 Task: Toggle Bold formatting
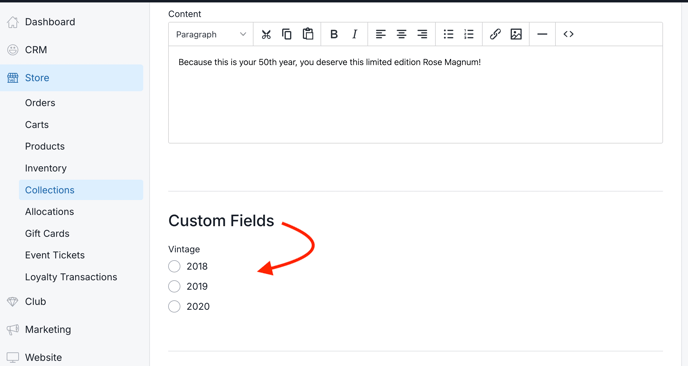click(x=334, y=34)
